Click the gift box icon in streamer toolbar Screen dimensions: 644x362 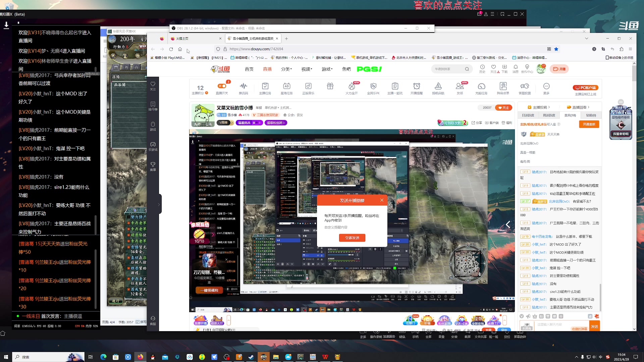point(330,86)
